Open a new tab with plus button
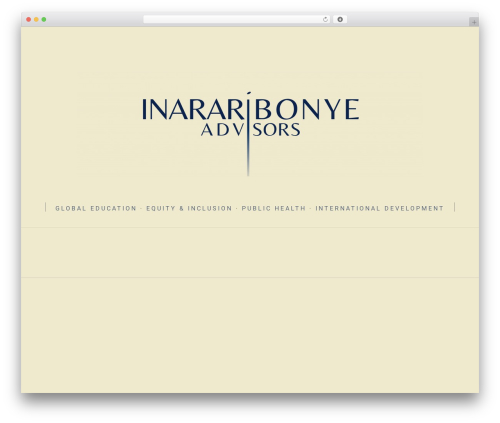The height and width of the screenshot is (423, 500). (474, 22)
